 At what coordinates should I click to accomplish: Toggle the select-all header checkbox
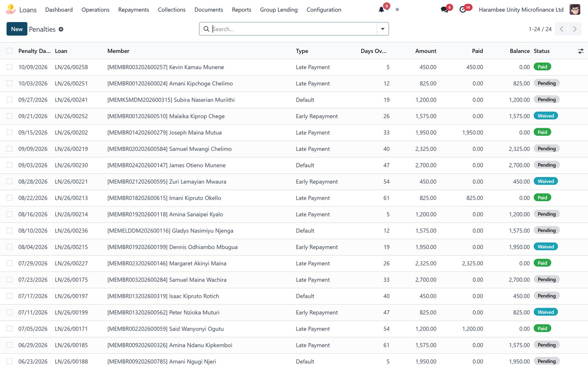pos(10,51)
